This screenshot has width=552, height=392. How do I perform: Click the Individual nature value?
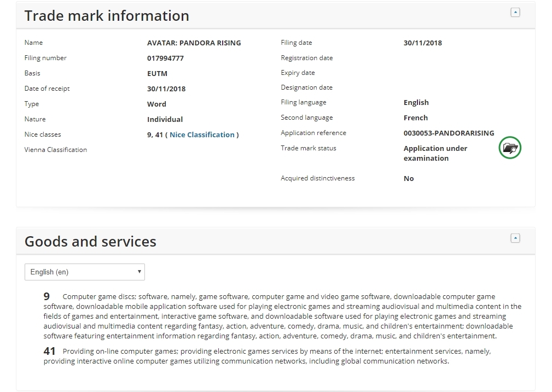click(165, 119)
